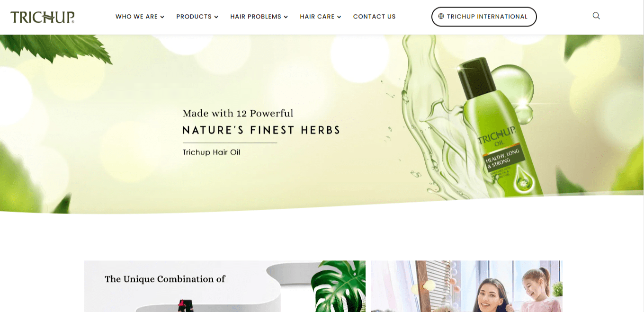Click the Nature's Finest Herbs headline

point(261,130)
